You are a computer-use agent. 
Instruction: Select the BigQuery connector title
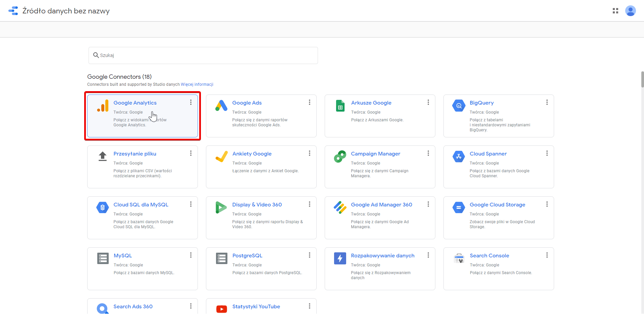[482, 103]
